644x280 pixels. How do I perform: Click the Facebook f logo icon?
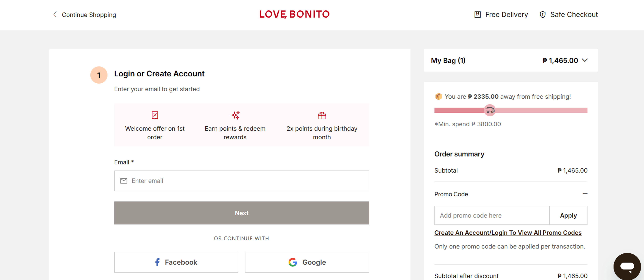tap(157, 262)
